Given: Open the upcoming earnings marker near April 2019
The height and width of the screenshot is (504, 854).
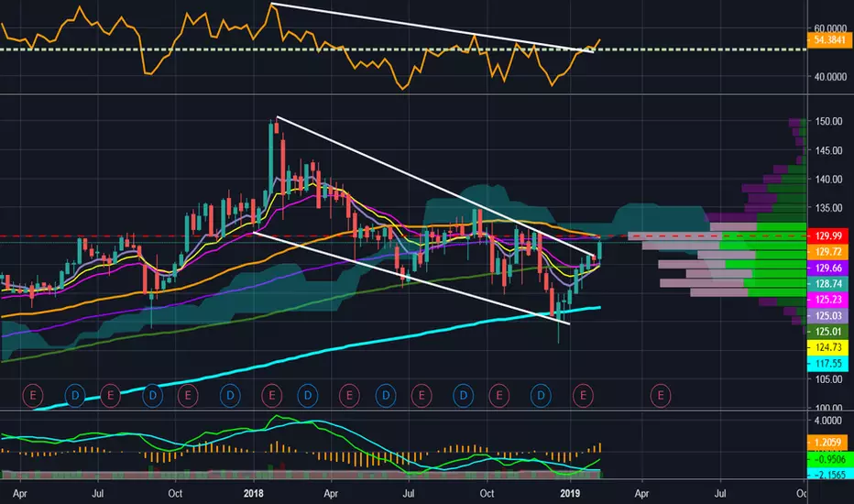Looking at the screenshot, I should (661, 395).
